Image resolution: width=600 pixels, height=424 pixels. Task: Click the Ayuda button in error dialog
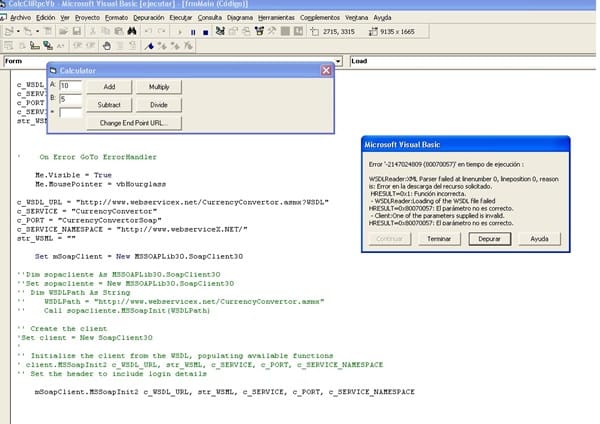click(538, 239)
